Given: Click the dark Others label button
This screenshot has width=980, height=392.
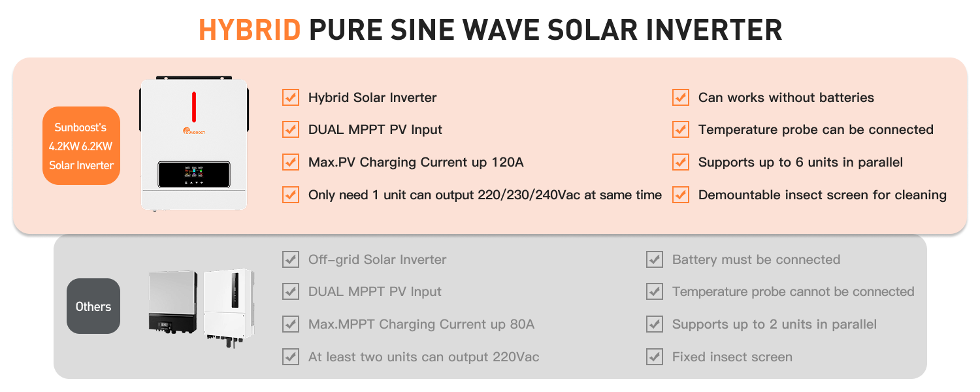Looking at the screenshot, I should tap(93, 306).
